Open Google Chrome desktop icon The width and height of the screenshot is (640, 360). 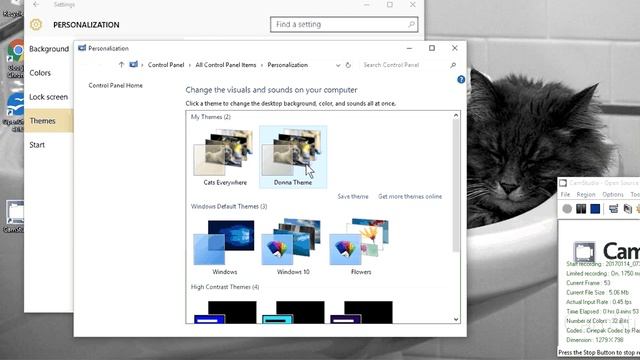tap(16, 57)
